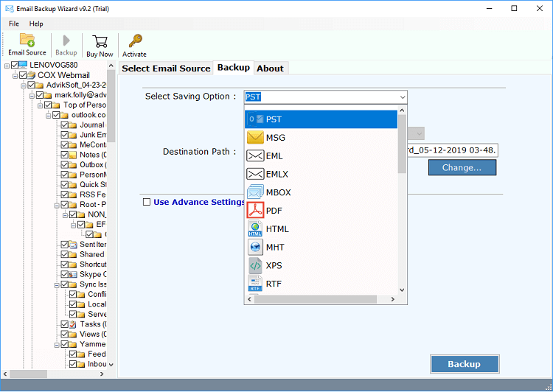
Task: Select the MHT format icon
Action: click(255, 247)
